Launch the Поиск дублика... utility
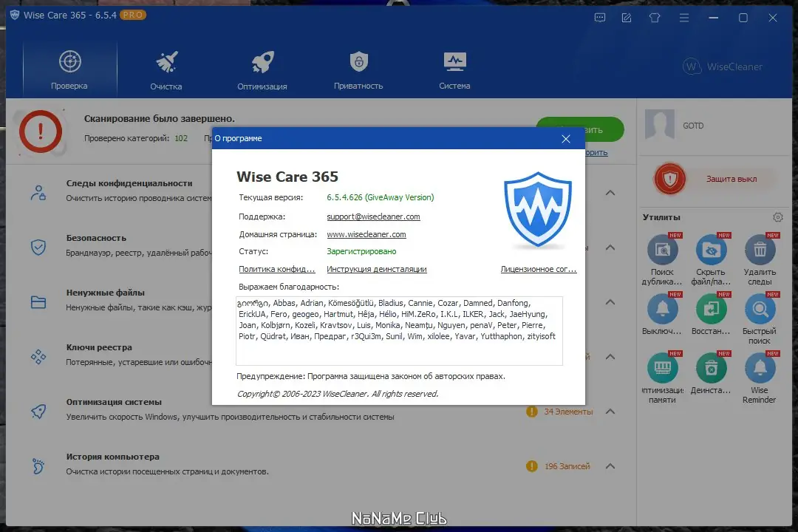Viewport: 798px width, 532px height. (x=662, y=259)
